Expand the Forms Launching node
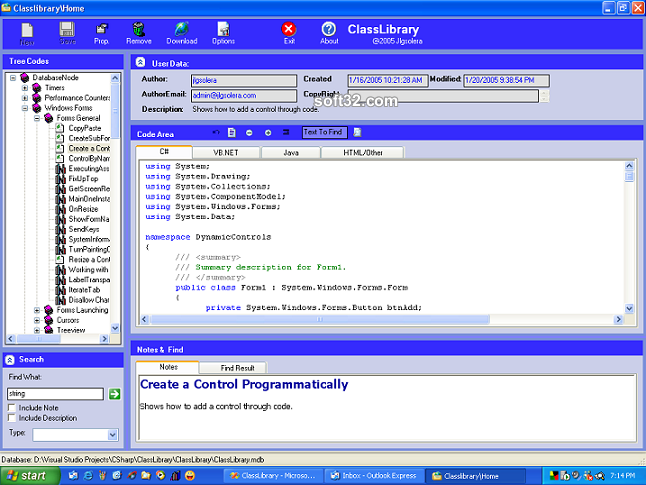This screenshot has width=646, height=485. [x=37, y=310]
